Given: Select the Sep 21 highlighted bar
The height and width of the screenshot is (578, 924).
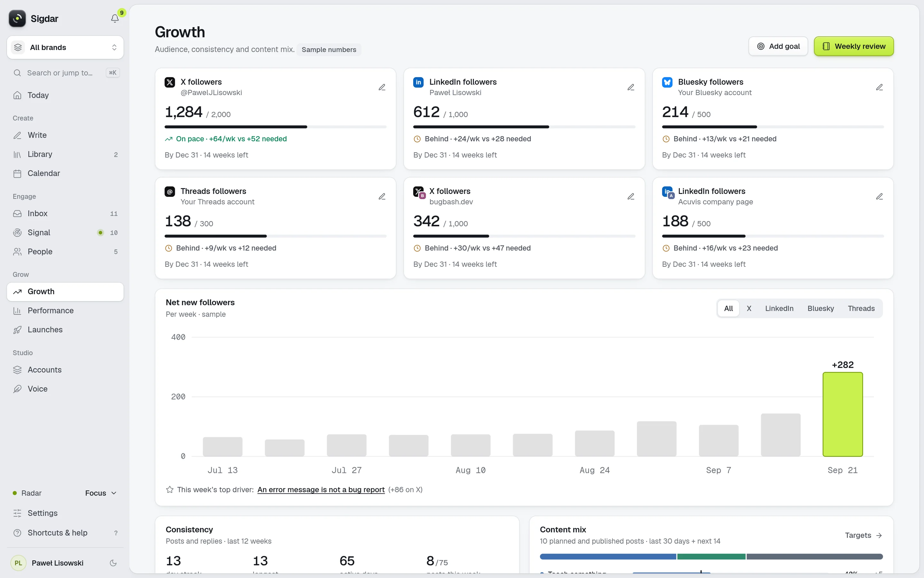Looking at the screenshot, I should coord(843,414).
